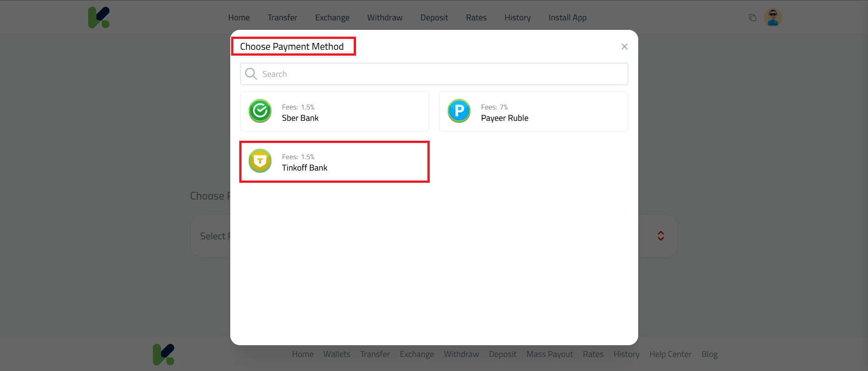Choose the Payeer Ruble payment method
The width and height of the screenshot is (868, 371).
pos(533,111)
